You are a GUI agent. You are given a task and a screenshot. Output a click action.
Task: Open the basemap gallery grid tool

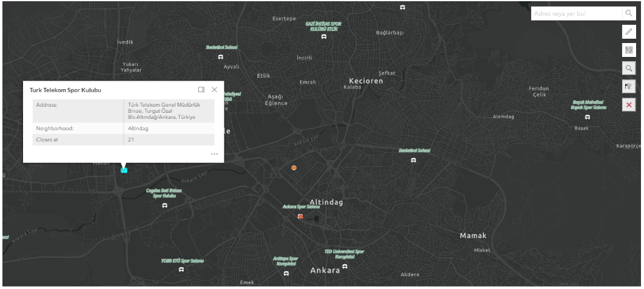click(x=629, y=50)
